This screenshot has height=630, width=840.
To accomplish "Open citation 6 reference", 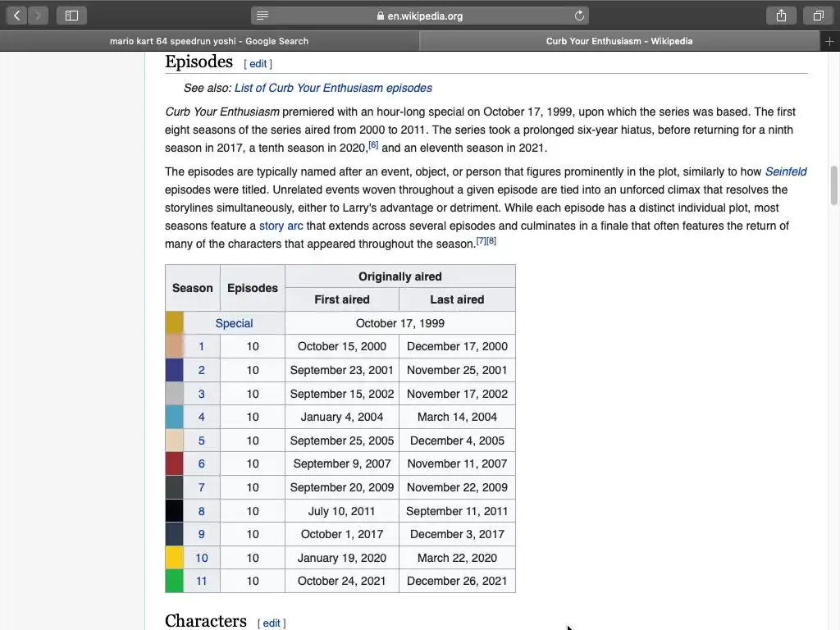I will tap(373, 144).
